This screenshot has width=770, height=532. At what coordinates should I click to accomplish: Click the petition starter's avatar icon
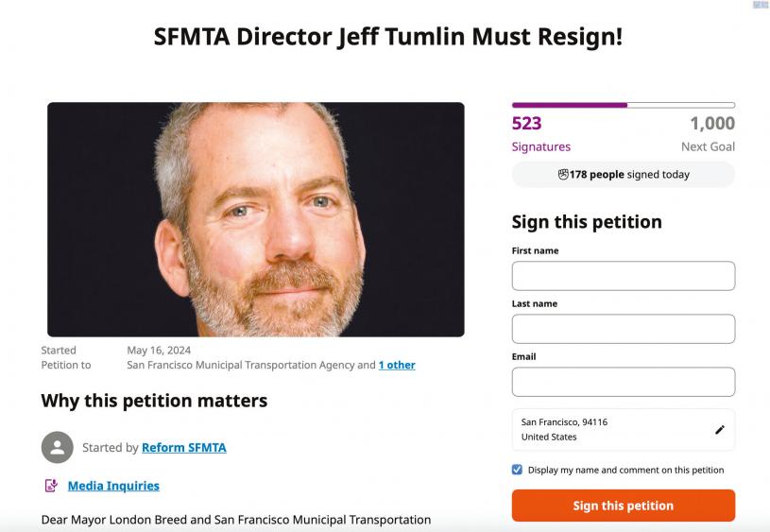58,447
